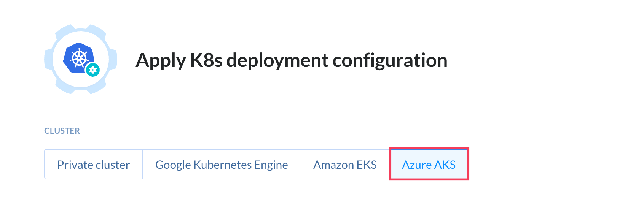This screenshot has width=644, height=201.
Task: Click the 'Apply K8s deployment configuration' heading
Action: 291,60
